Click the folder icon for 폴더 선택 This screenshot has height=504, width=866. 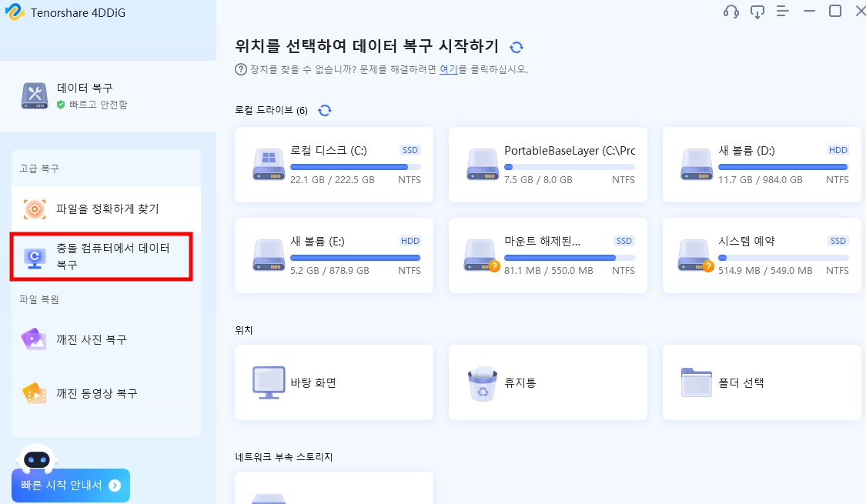tap(697, 382)
